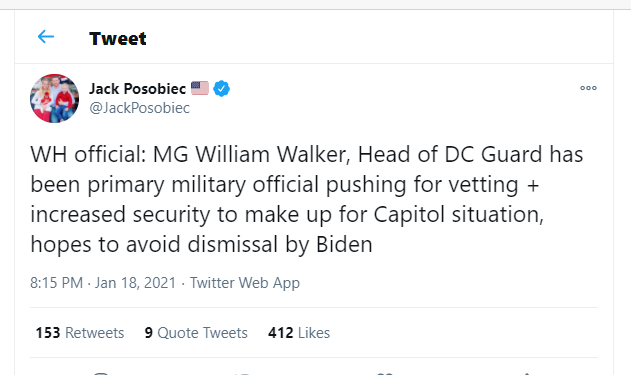View the 153 Retweets list
The height and width of the screenshot is (375, 631).
coord(80,333)
